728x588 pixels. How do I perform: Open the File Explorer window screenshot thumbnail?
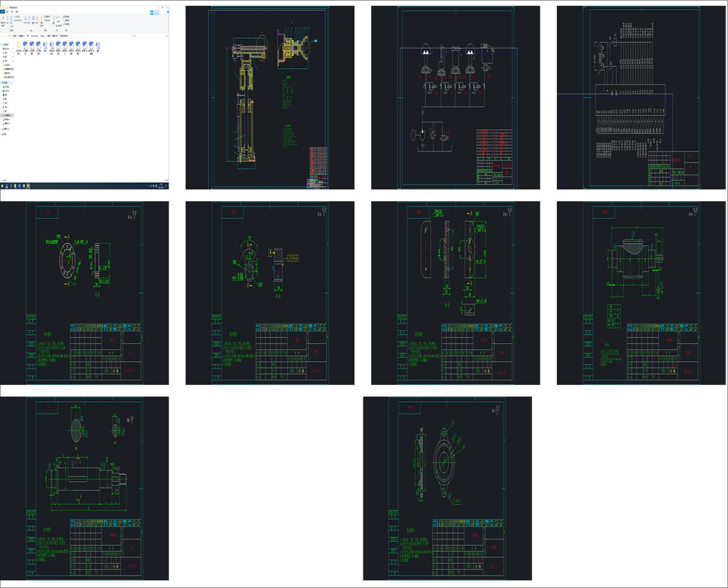(84, 98)
